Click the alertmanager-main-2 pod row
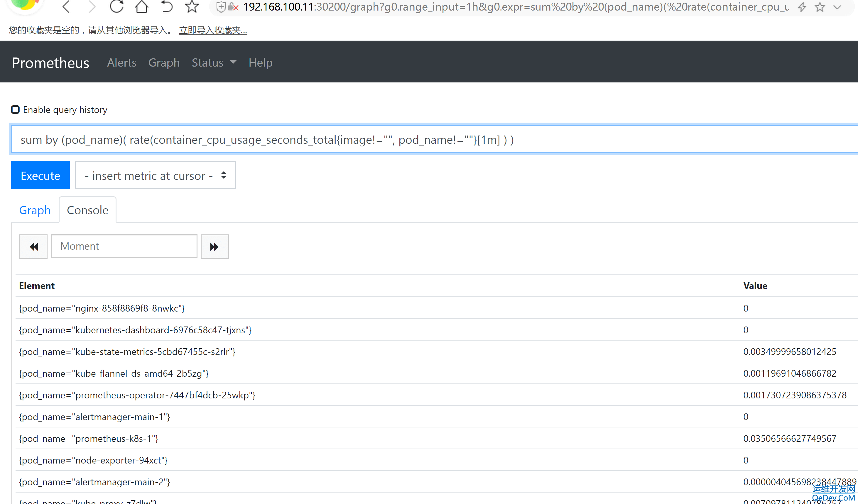 pyautogui.click(x=437, y=482)
